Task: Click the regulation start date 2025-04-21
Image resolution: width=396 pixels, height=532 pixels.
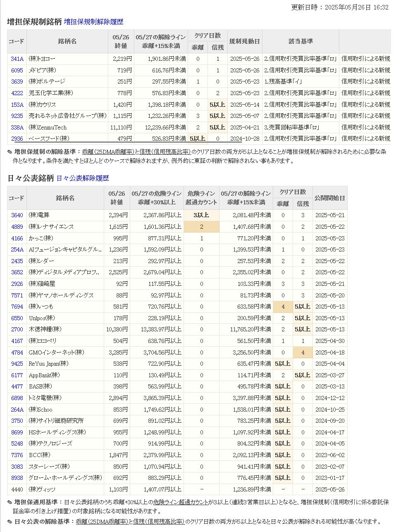Action: (245, 127)
